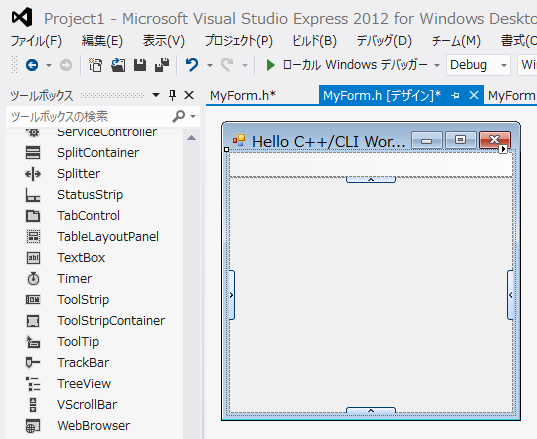Viewport: 537px width, 439px height.
Task: Toggle the pin on MyForm.h design tab
Action: coord(455,96)
